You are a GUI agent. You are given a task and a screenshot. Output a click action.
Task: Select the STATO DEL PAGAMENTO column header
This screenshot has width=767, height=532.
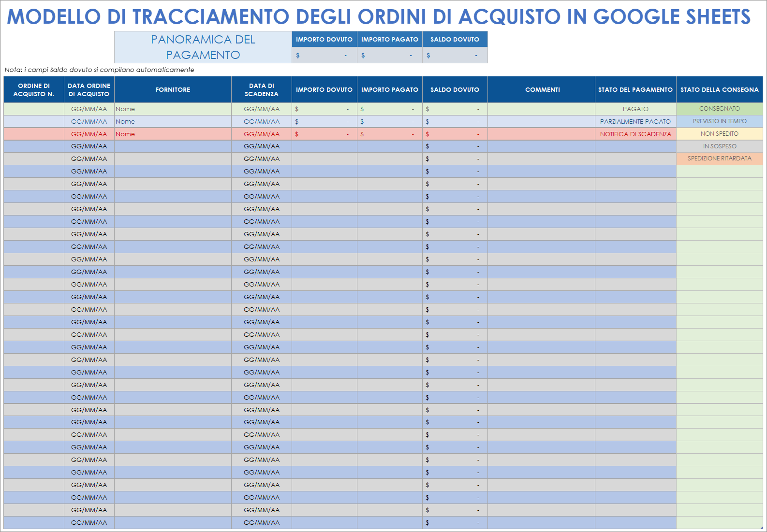[635, 89]
